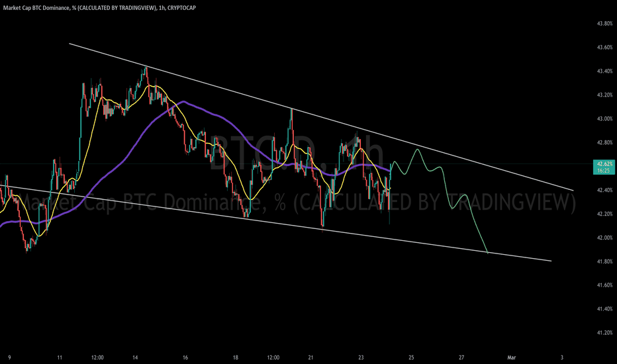The height and width of the screenshot is (364, 617).
Task: Select the date label 23 on time axis
Action: point(361,357)
